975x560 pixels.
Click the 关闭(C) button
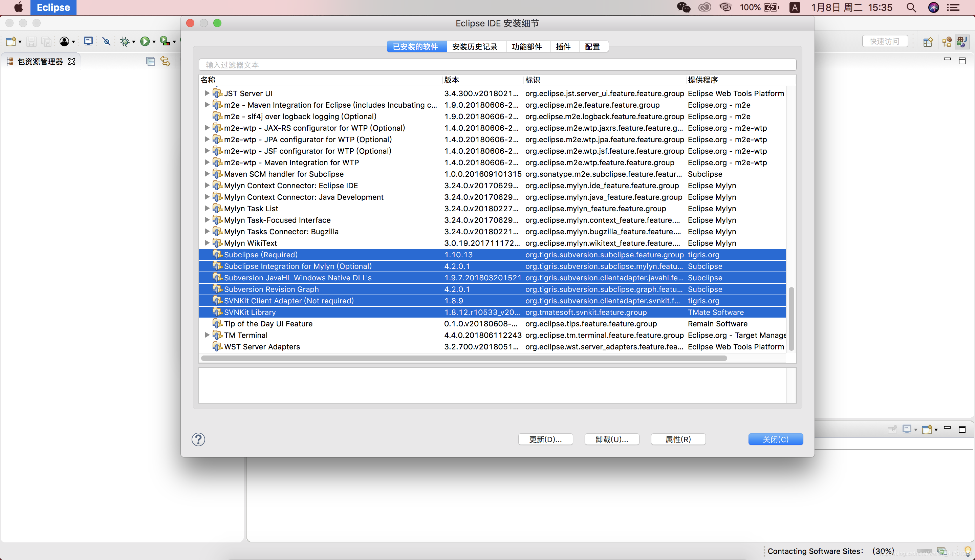click(x=776, y=439)
